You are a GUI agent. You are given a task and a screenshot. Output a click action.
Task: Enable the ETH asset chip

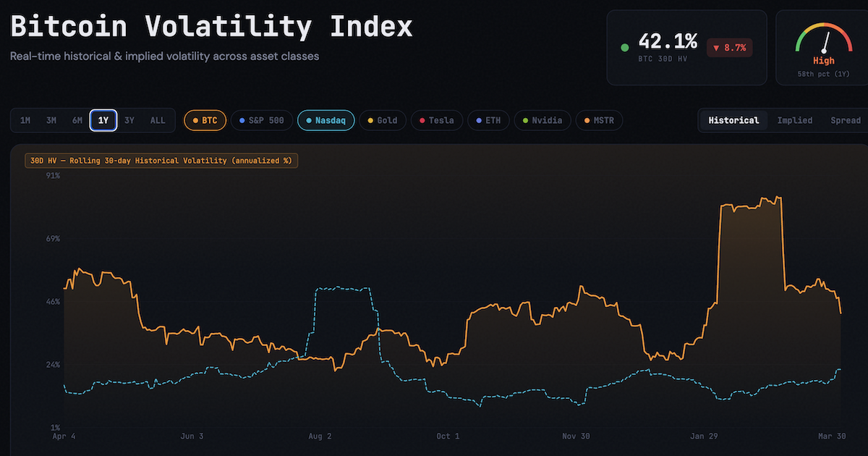pos(489,120)
